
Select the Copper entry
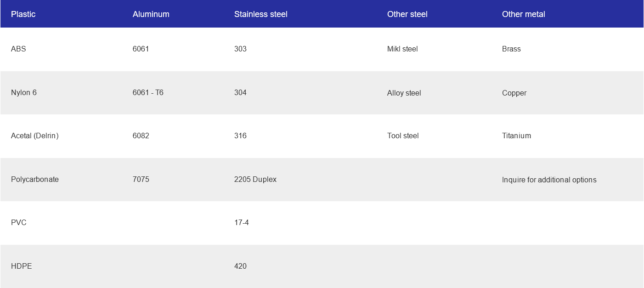point(514,93)
